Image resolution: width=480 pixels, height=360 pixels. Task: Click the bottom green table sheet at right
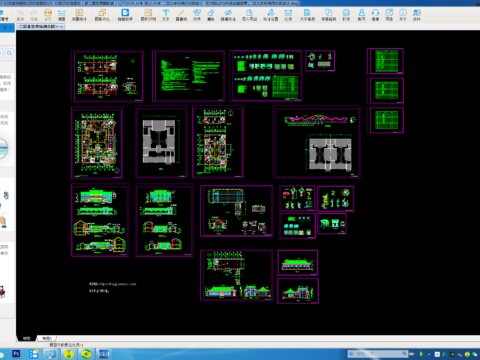click(x=386, y=120)
